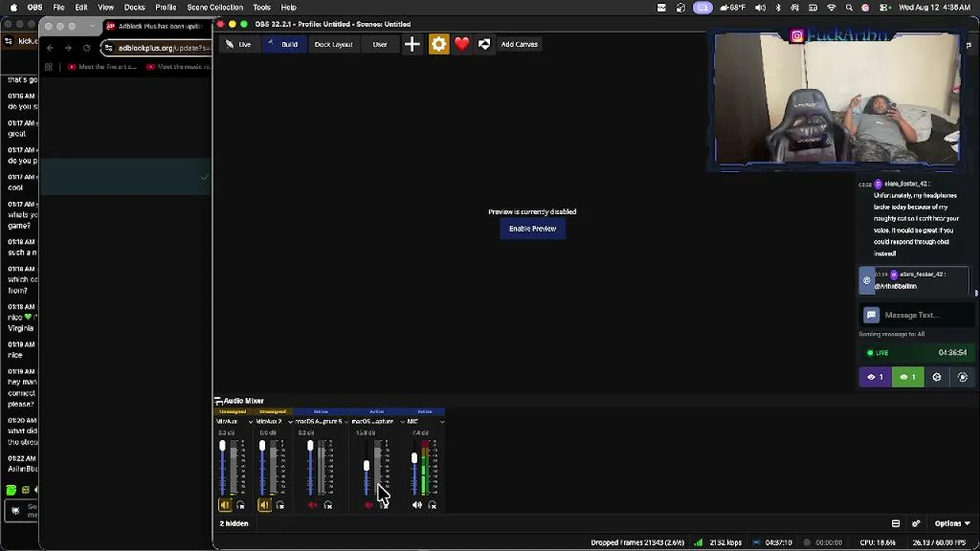Click the Audio Mixer panel icon
Image resolution: width=980 pixels, height=551 pixels.
(x=218, y=401)
